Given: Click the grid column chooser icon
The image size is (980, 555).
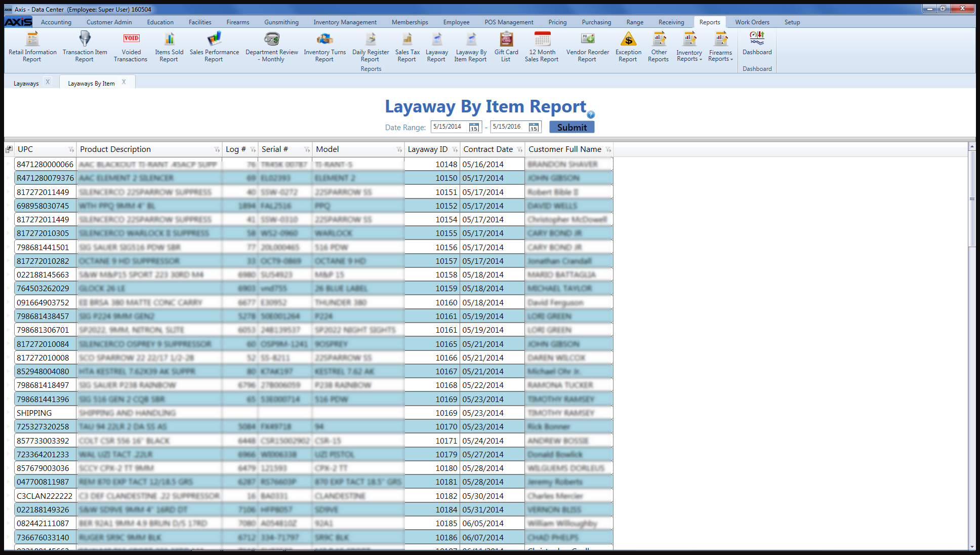Looking at the screenshot, I should click(9, 149).
